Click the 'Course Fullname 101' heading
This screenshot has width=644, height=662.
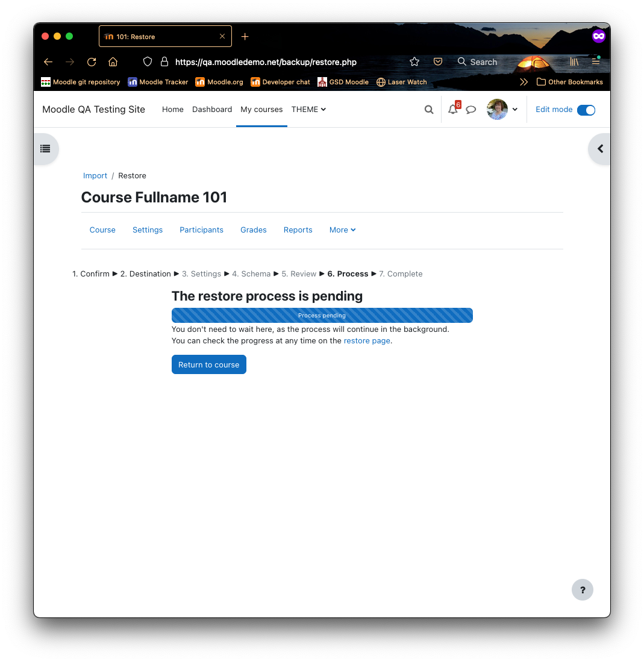[154, 197]
